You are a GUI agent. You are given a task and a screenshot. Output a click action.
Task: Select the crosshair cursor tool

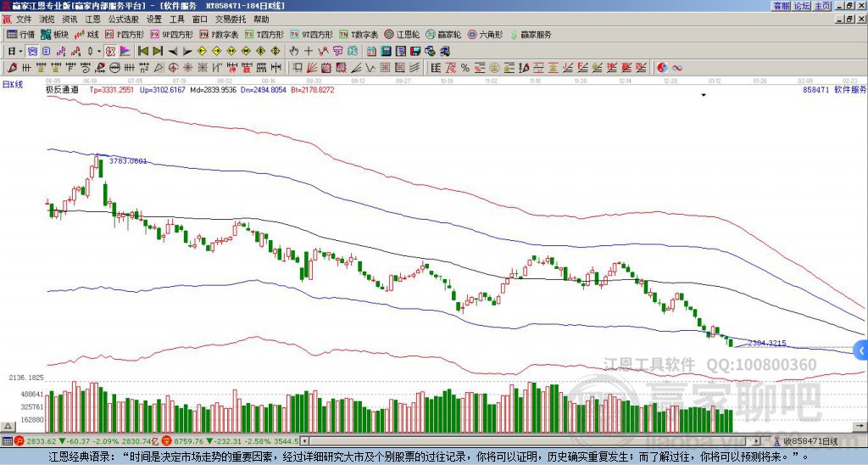click(x=309, y=52)
